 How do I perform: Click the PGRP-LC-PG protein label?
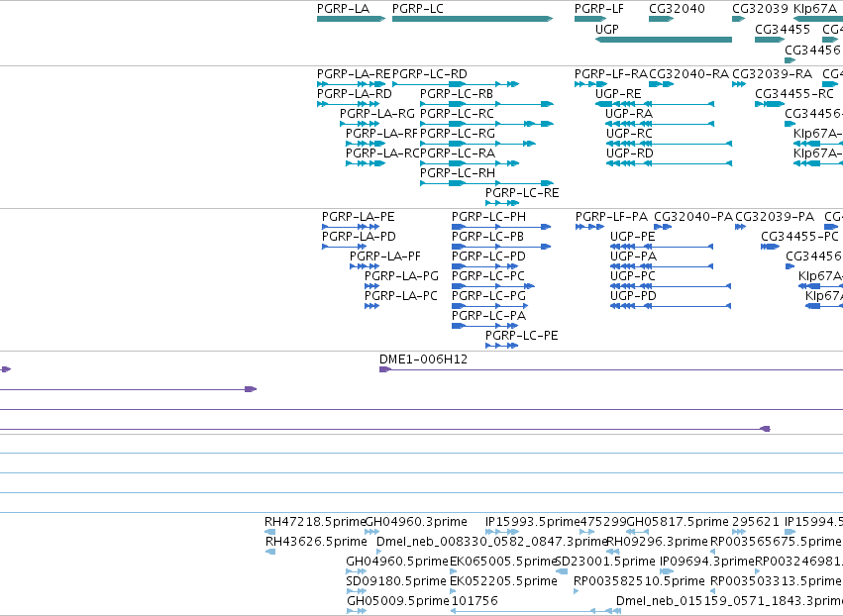pyautogui.click(x=488, y=296)
